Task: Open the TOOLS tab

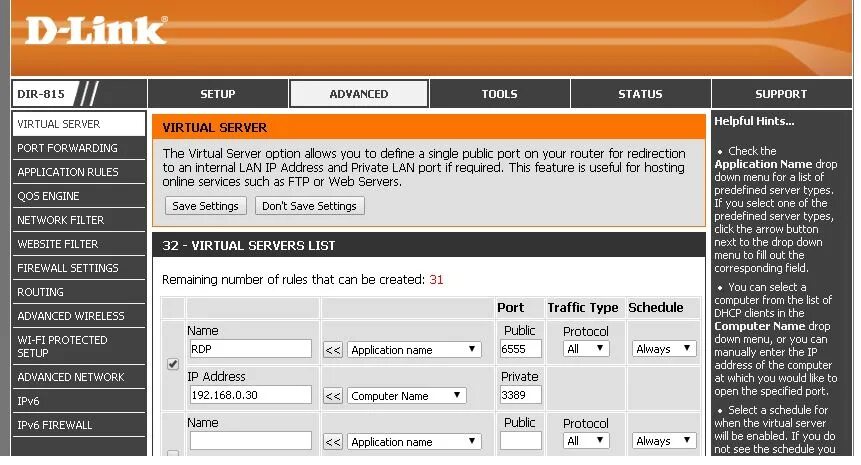Action: (x=500, y=94)
